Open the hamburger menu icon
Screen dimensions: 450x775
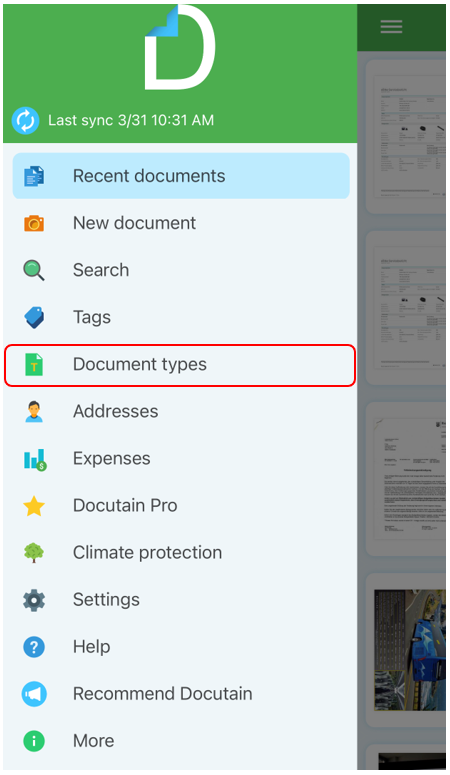pyautogui.click(x=391, y=27)
